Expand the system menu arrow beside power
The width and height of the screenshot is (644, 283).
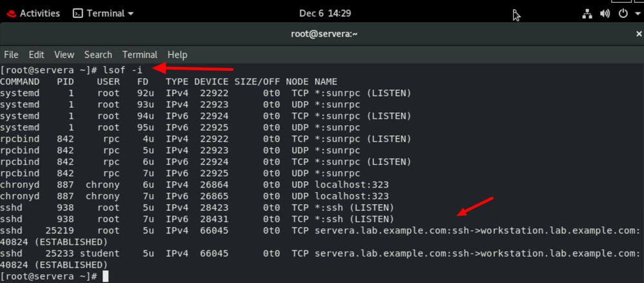click(x=636, y=14)
